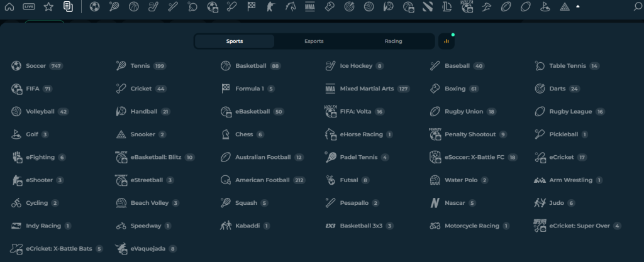Open Soccer with 747 events
644x262 pixels.
(x=37, y=65)
